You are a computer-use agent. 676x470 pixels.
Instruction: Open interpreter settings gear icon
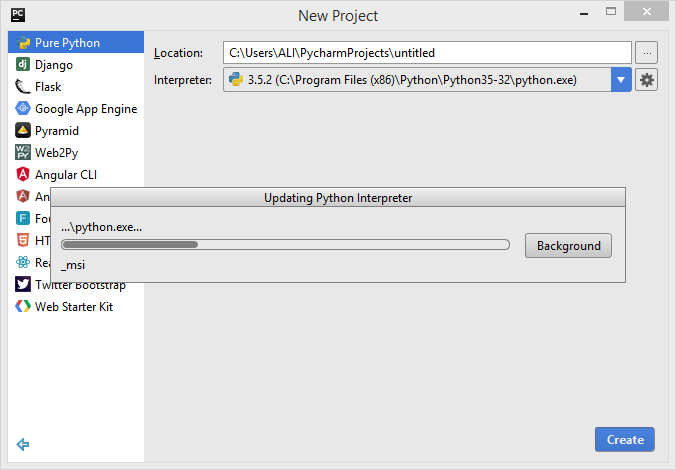coord(646,80)
